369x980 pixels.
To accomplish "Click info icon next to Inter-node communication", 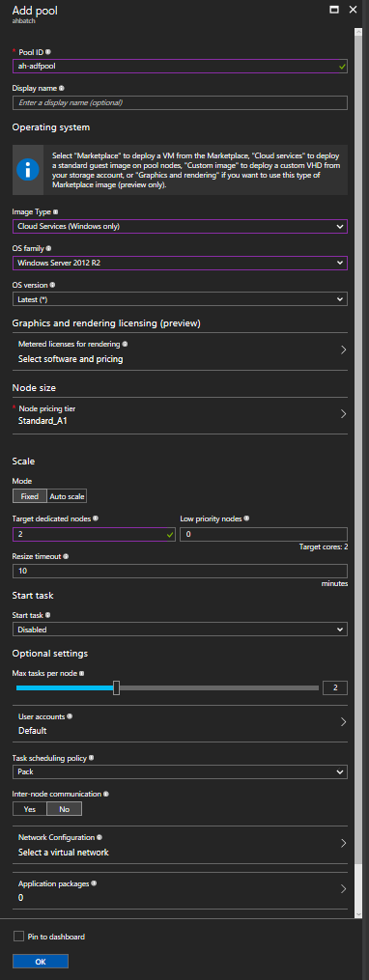I will (x=105, y=795).
